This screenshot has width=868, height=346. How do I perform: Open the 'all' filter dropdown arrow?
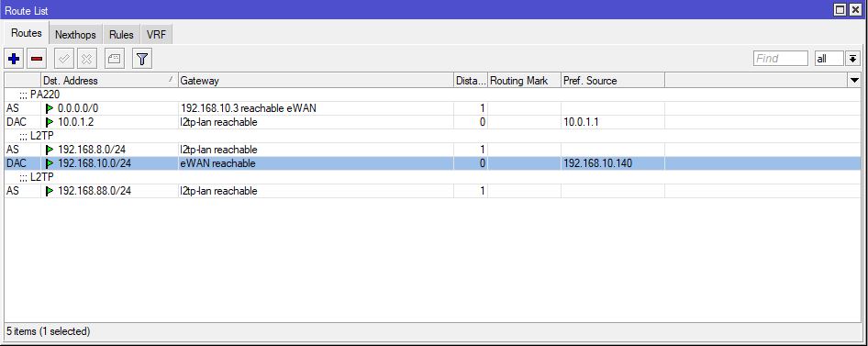point(852,58)
